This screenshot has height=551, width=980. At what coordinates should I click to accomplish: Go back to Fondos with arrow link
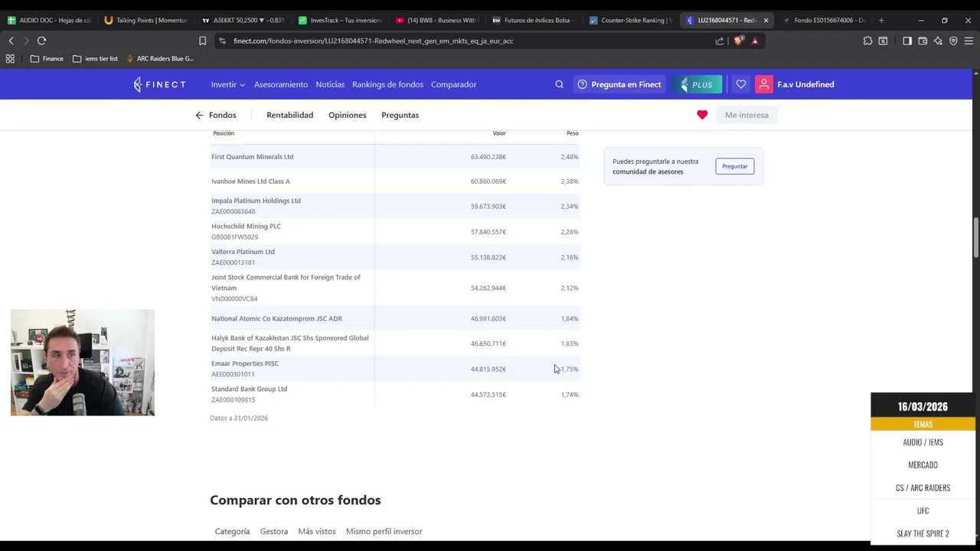(x=216, y=115)
